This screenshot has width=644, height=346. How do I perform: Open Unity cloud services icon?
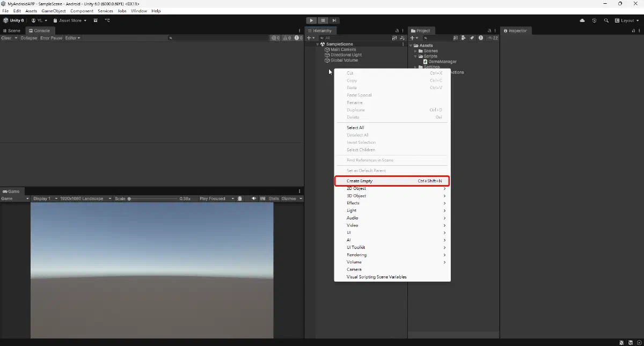pyautogui.click(x=582, y=20)
